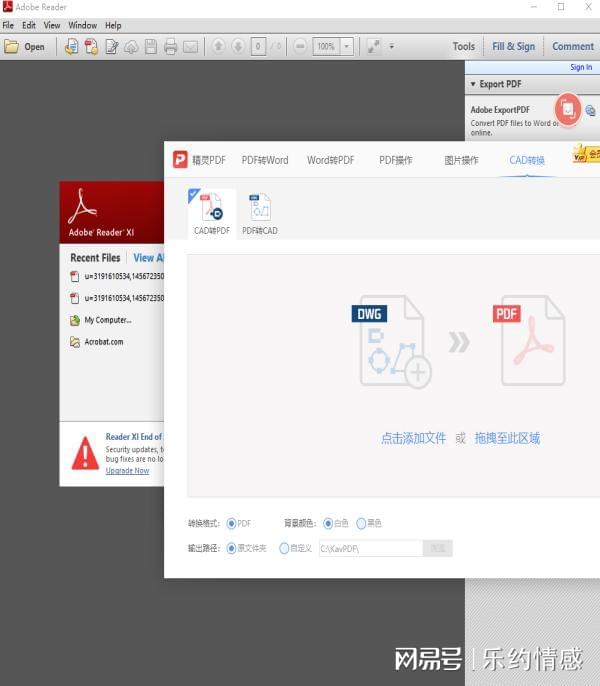Click the read mode expand-arrows icon
Screen dimensions: 600x686
pos(373,46)
